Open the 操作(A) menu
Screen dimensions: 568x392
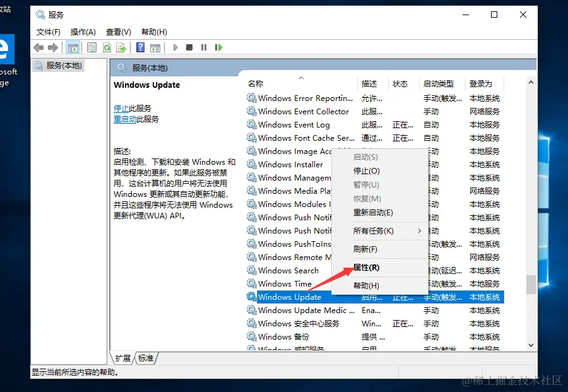[83, 32]
